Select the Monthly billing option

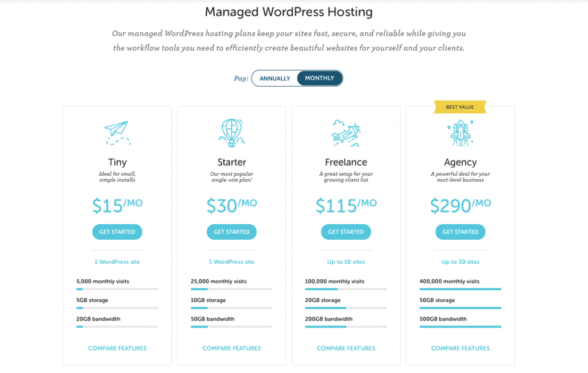(x=319, y=78)
